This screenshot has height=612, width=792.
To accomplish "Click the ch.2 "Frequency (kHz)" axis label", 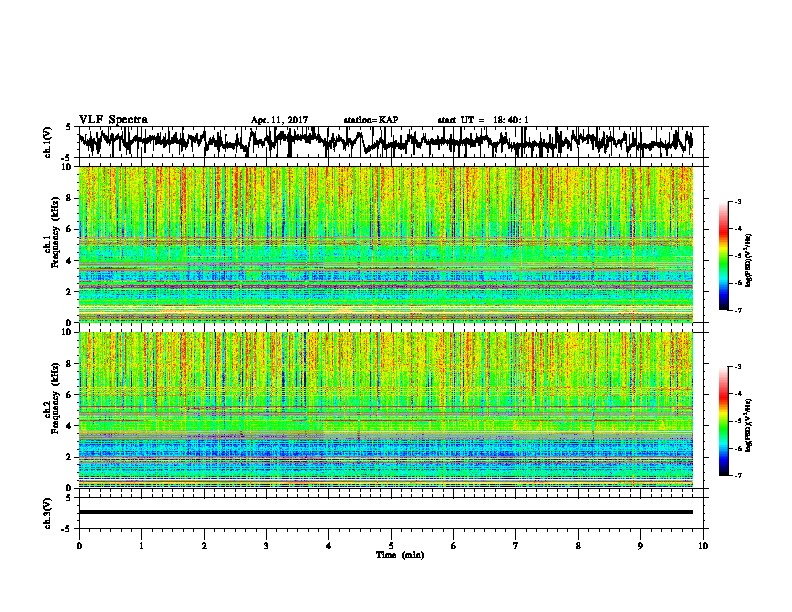I will [x=55, y=398].
